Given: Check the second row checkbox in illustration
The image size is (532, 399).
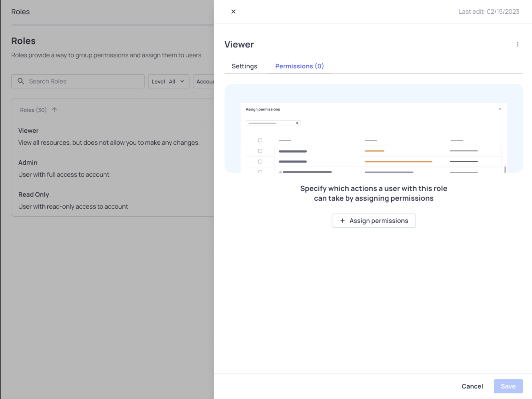Looking at the screenshot, I should [x=260, y=162].
